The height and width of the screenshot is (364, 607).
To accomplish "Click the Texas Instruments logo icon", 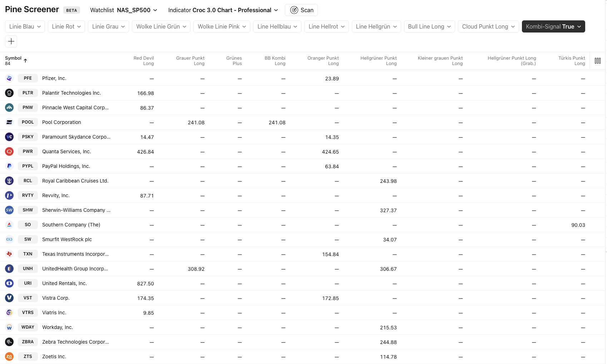I will coord(9,254).
